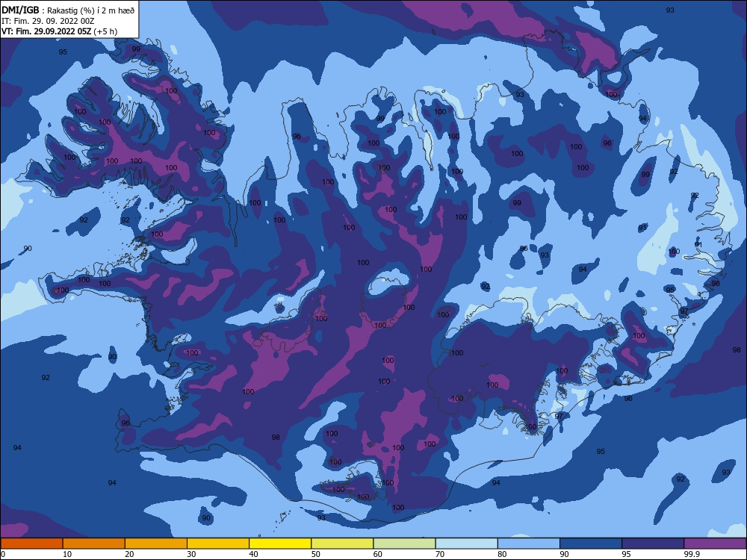The height and width of the screenshot is (560, 747).
Task: Select the pale yellow 50–60 legend swatch
Action: [x=342, y=544]
